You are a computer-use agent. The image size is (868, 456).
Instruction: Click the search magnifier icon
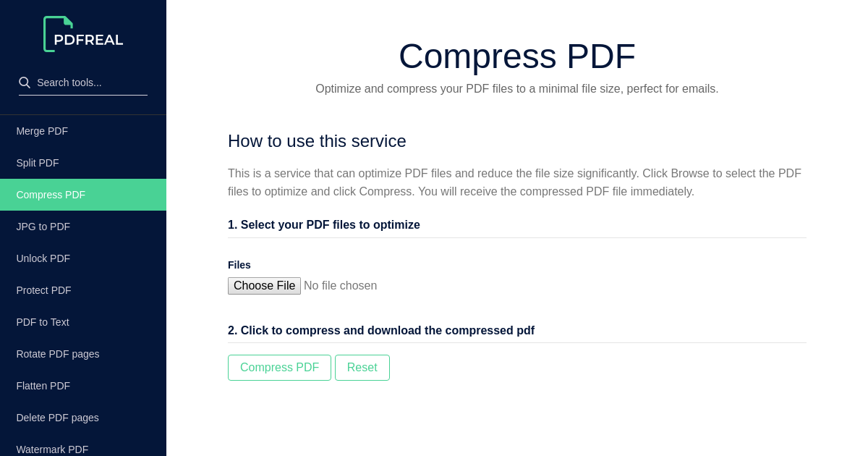25,82
